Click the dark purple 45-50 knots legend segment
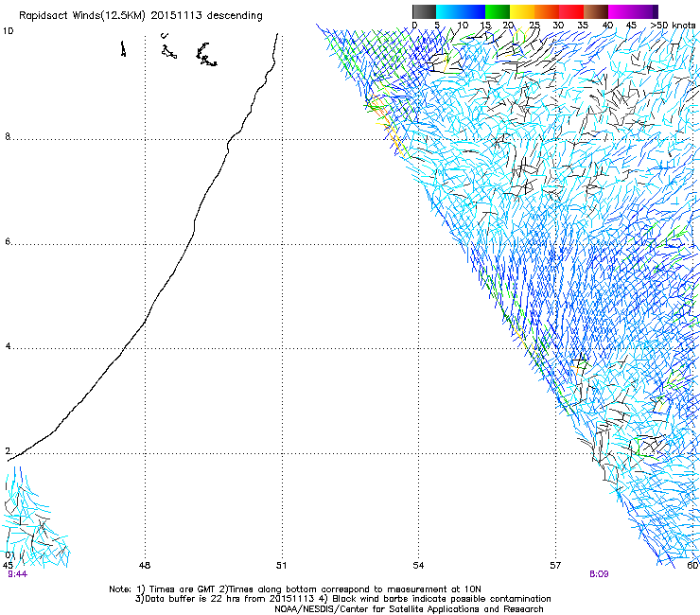Screen dimensions: 700x615 coord(645,11)
